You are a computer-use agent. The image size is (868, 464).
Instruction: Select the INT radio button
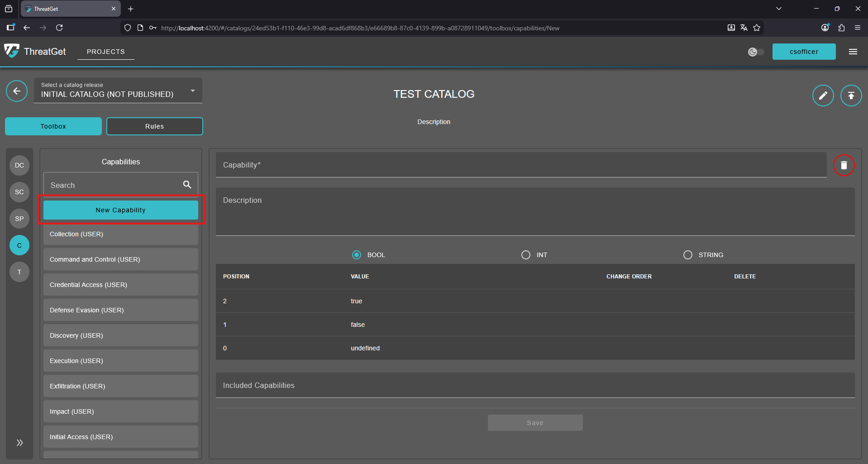(x=525, y=255)
